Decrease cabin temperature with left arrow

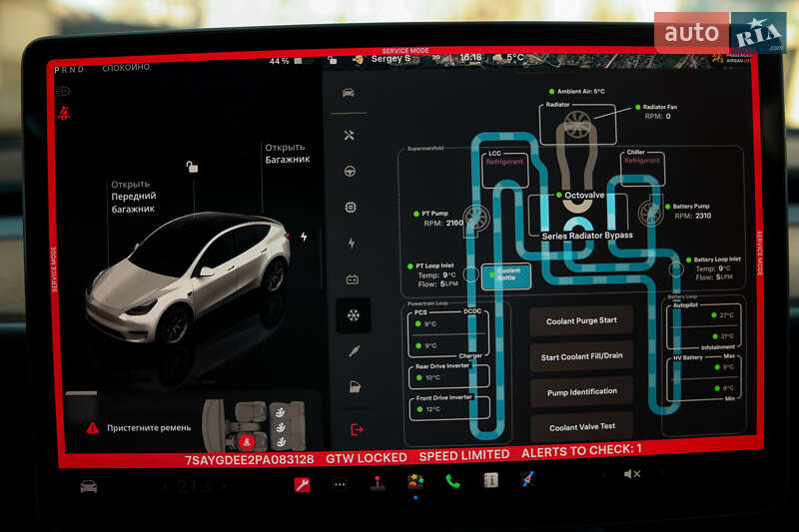tap(165, 487)
